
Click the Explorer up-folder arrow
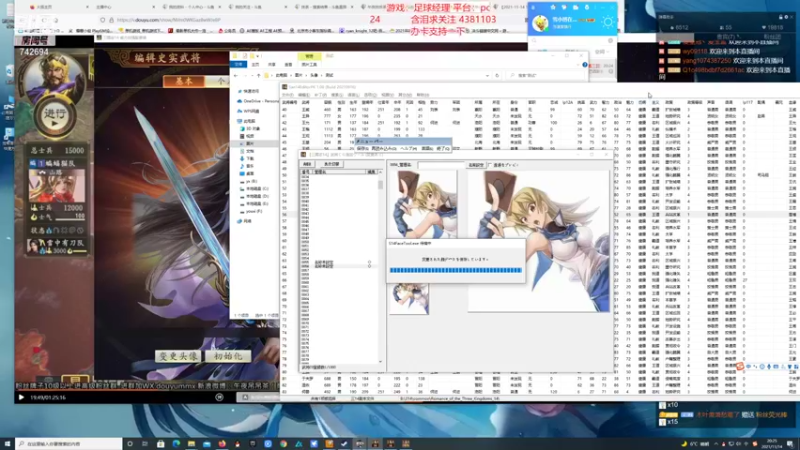[259, 76]
